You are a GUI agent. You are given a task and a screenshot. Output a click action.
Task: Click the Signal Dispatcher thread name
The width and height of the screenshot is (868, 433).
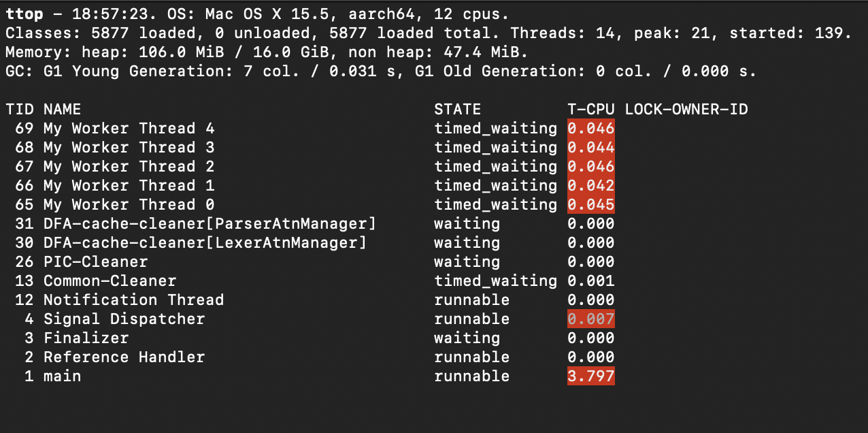(124, 319)
